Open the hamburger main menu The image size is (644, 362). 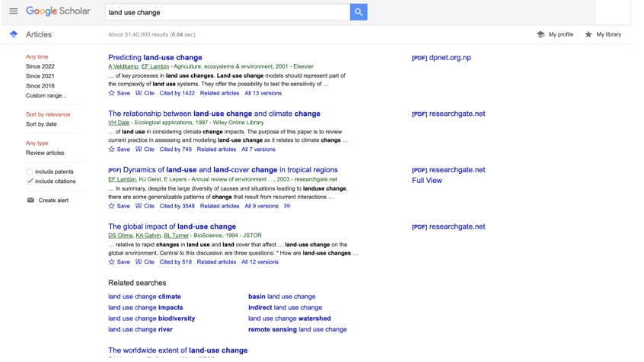click(x=13, y=11)
